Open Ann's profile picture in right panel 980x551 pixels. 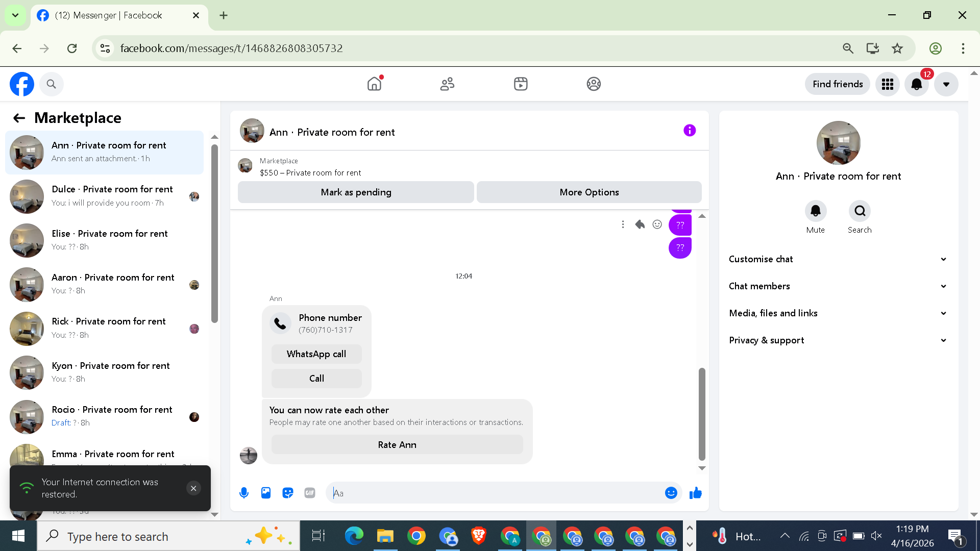click(838, 143)
